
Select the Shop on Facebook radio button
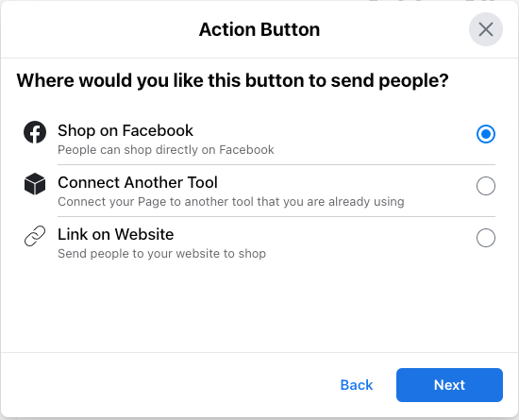(x=486, y=134)
